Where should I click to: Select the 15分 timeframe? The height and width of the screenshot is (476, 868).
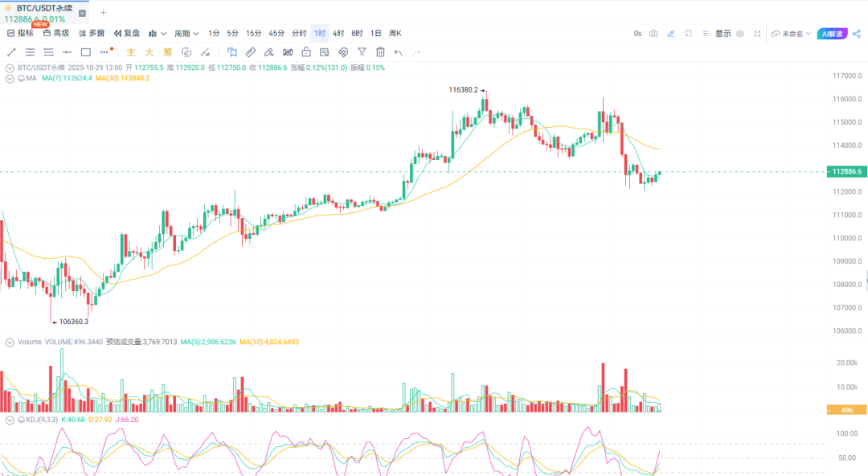click(x=253, y=34)
